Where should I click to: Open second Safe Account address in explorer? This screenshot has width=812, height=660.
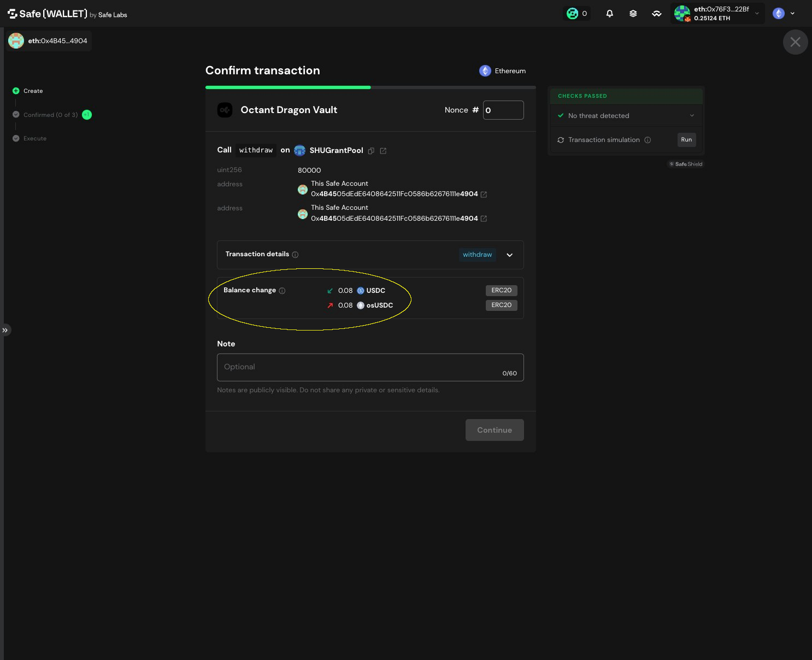tap(484, 219)
